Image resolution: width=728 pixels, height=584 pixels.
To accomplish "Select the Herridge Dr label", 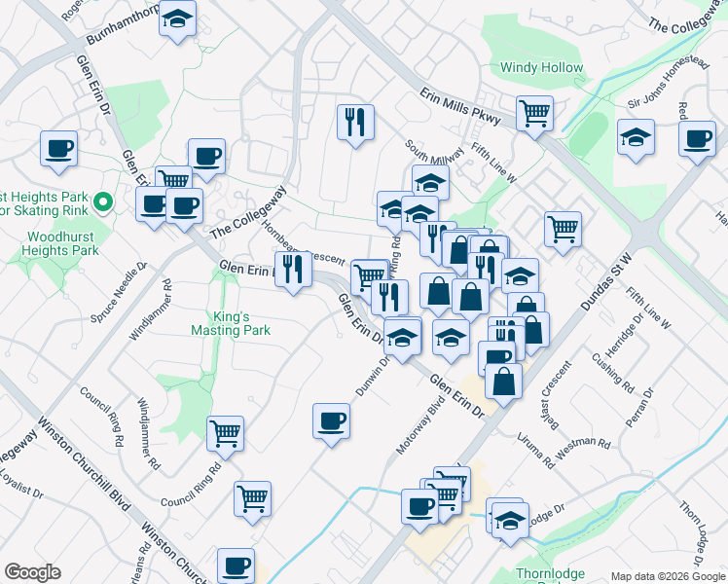I will (625, 335).
